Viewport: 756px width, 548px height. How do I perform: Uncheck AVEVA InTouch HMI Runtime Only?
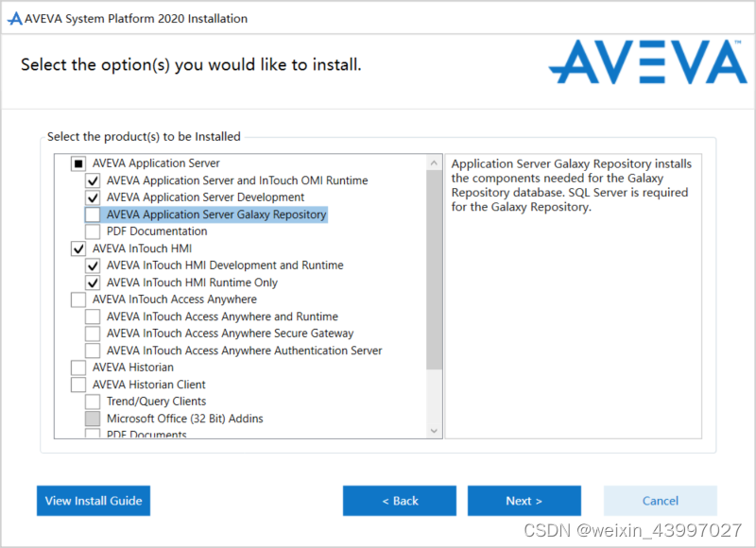(93, 283)
